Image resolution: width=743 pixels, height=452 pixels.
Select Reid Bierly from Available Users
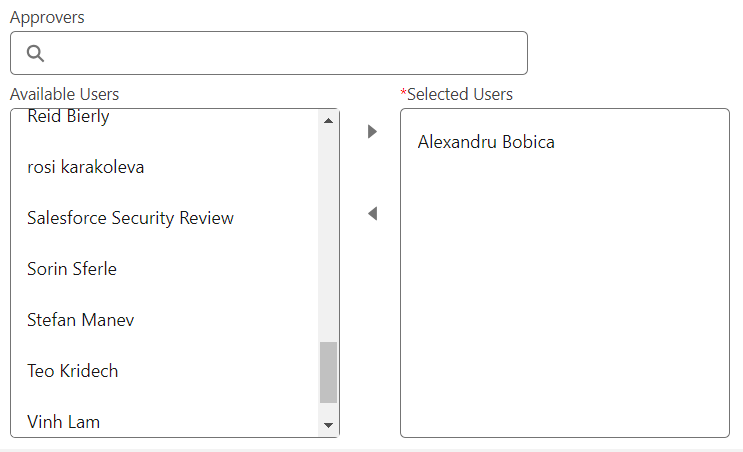165,117
